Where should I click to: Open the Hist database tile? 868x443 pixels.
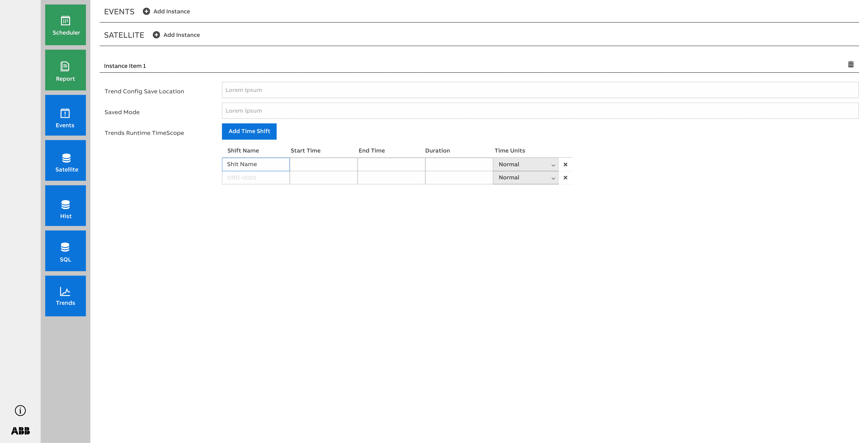[65, 205]
